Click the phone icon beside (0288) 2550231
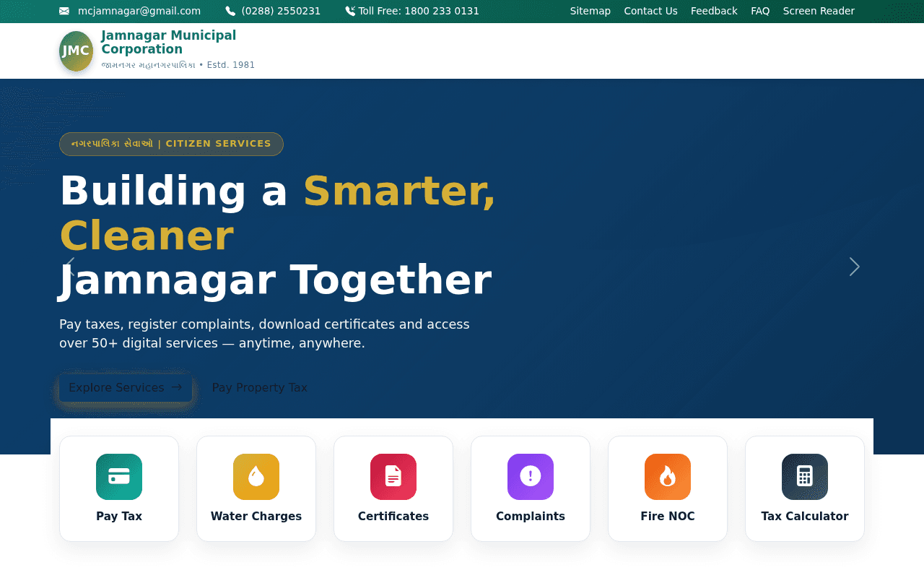The height and width of the screenshot is (578, 924). coord(230,11)
